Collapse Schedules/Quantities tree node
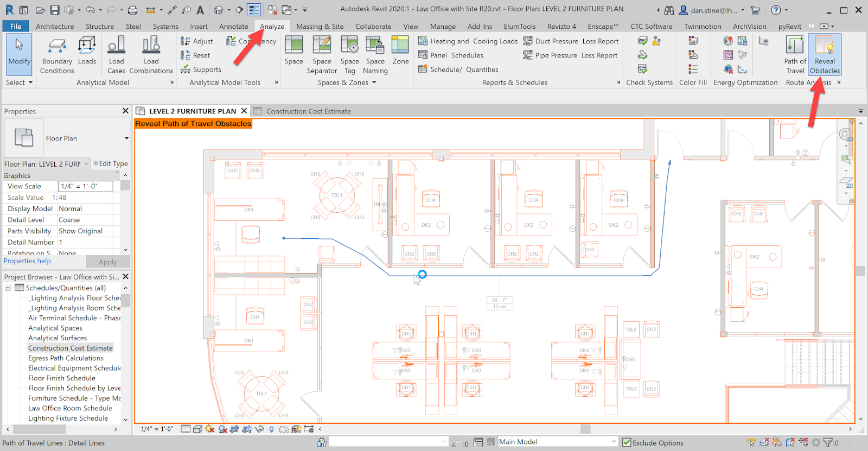 click(8, 288)
